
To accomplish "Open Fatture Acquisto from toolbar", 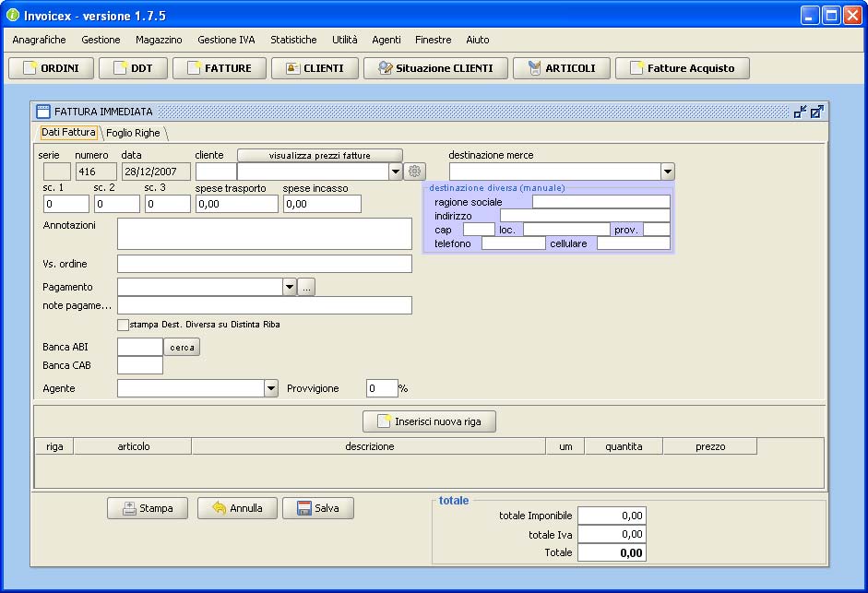I will click(x=683, y=68).
